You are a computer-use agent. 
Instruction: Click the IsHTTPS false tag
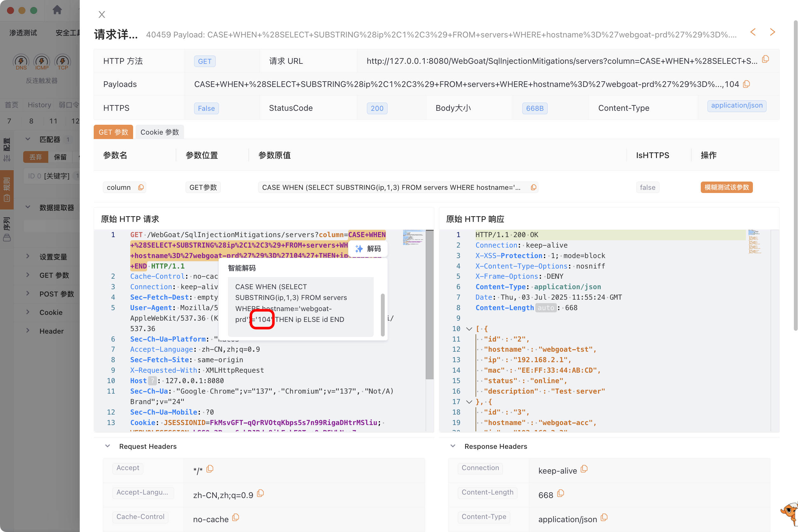(647, 187)
